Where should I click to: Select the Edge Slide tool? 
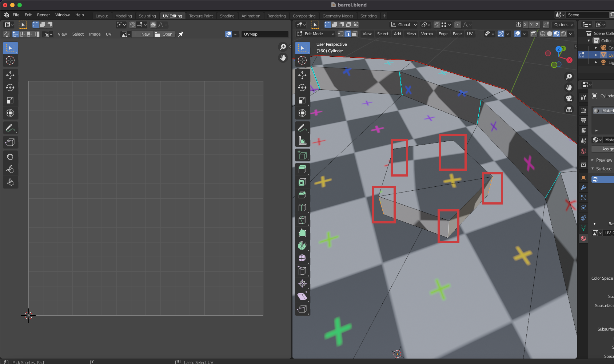pyautogui.click(x=302, y=271)
